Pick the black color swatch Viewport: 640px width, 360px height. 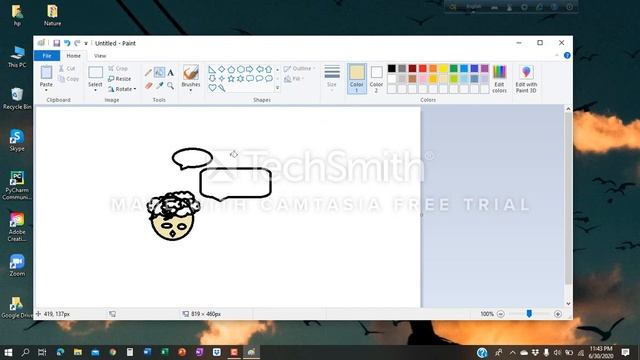392,69
